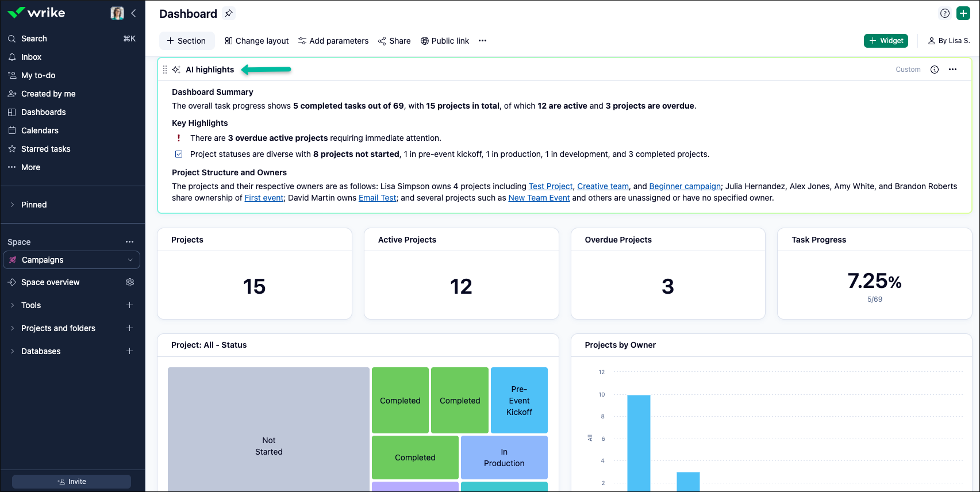Go to Starred tasks

tap(45, 149)
